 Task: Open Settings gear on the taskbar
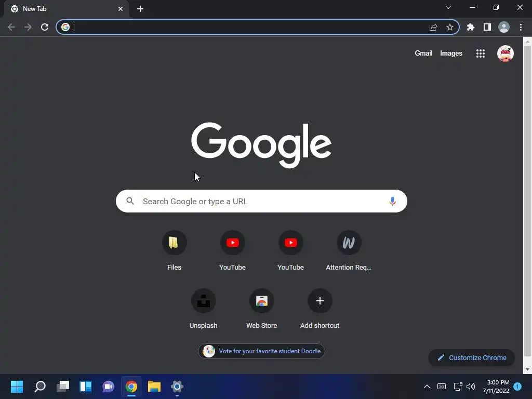pos(177,387)
